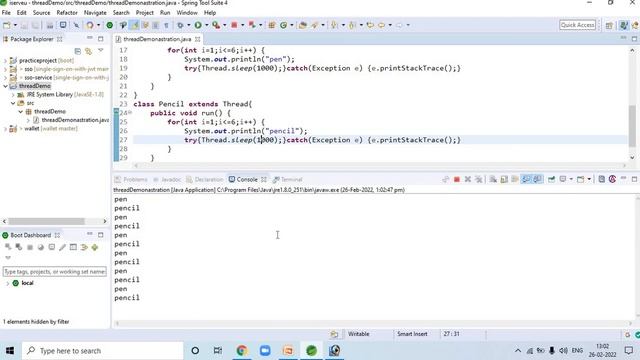640x360 pixels.
Task: Click the Quick Access search field
Action: (x=577, y=25)
